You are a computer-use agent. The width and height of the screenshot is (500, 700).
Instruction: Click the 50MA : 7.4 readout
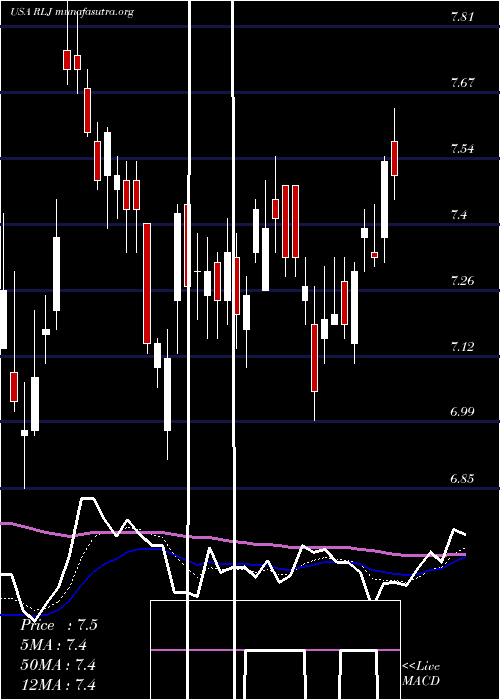pos(58,665)
